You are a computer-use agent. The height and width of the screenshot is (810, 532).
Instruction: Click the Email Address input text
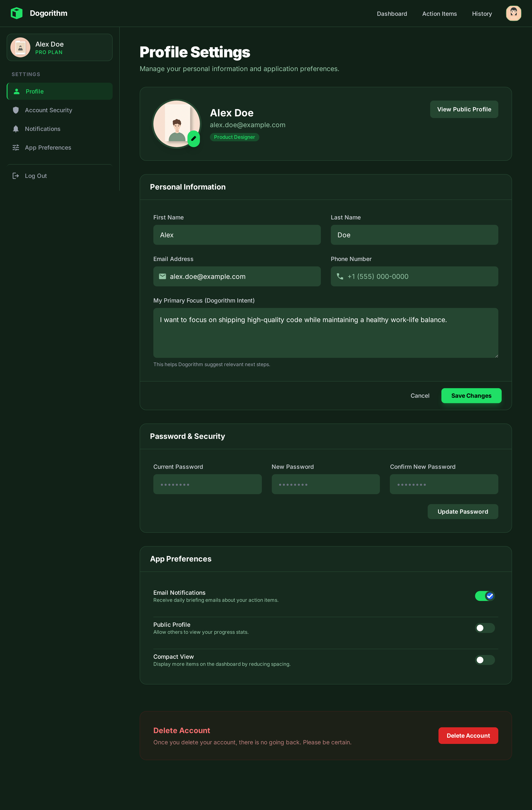pos(208,276)
